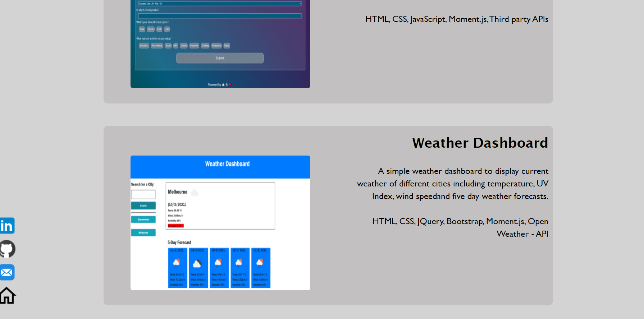Open the GitHub profile icon
The image size is (644, 319).
coord(7,249)
